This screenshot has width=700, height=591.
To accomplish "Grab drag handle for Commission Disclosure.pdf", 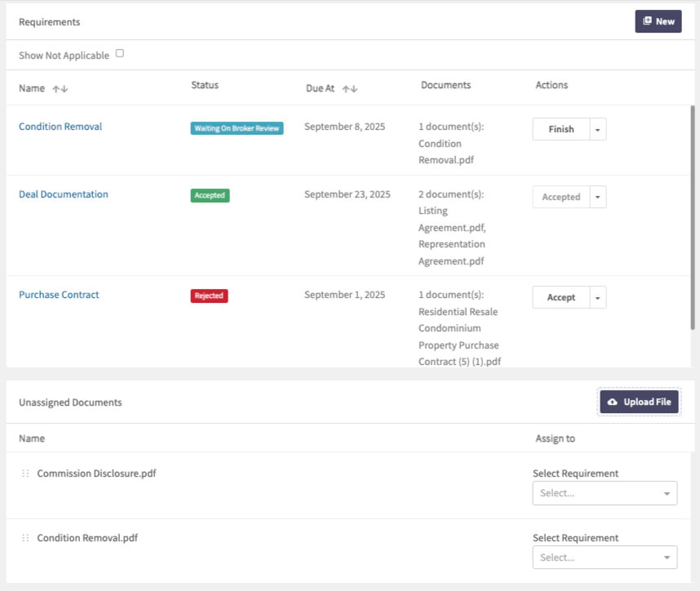I will [x=25, y=473].
